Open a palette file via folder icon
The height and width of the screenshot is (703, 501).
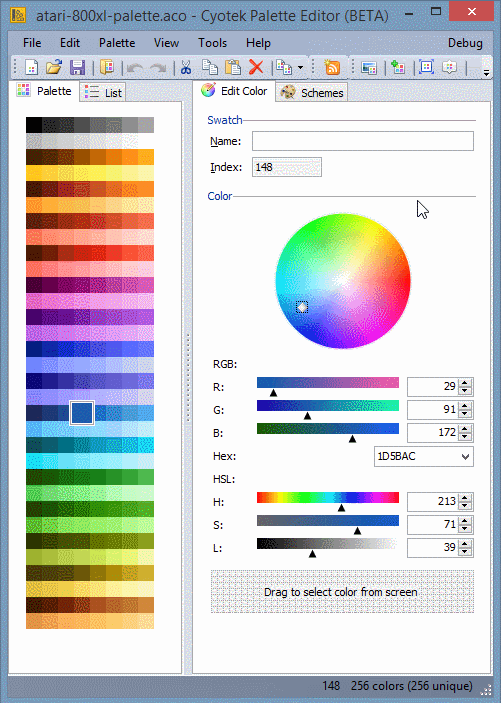54,67
